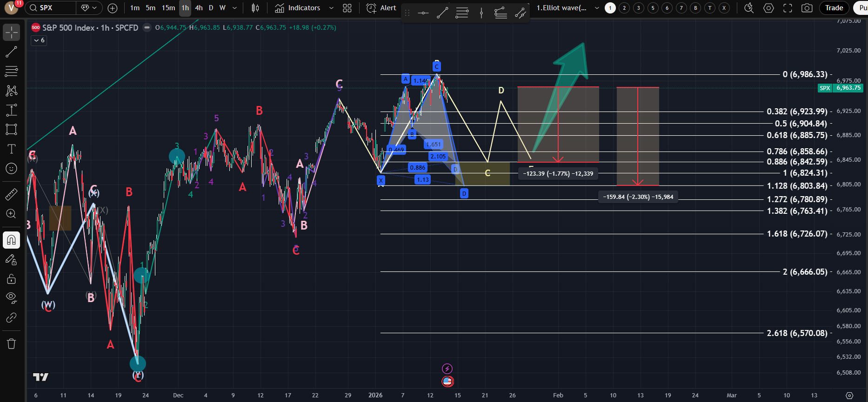Take a chart snapshot with camera icon
The image size is (868, 402).
pos(807,8)
